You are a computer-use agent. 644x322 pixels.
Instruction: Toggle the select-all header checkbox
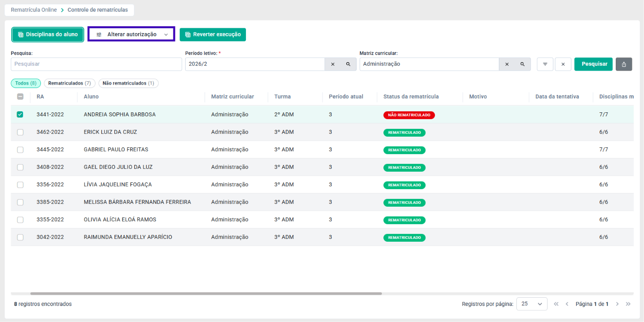click(20, 97)
